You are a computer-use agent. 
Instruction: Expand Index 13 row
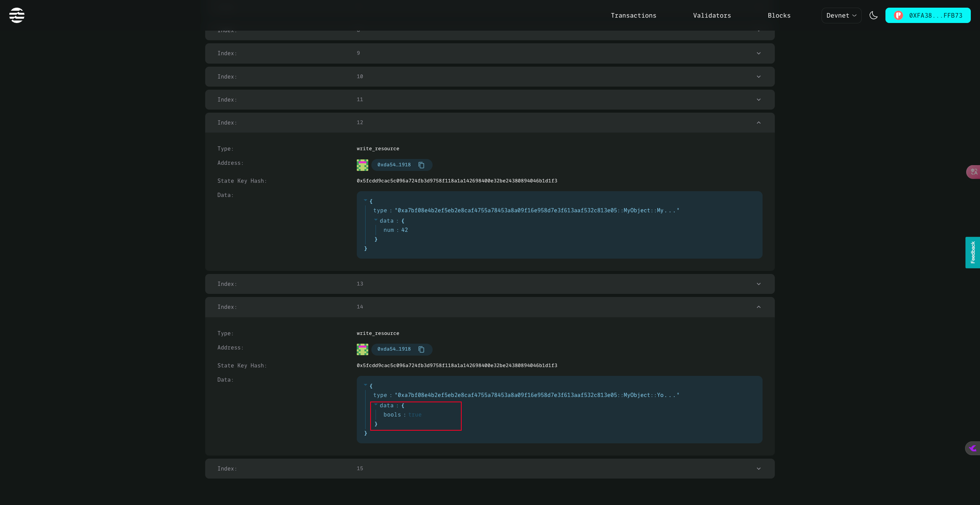(490, 284)
